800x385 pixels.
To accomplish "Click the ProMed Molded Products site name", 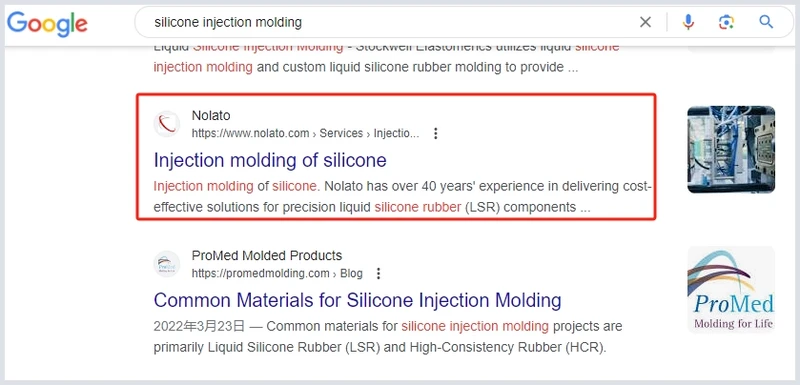I will (x=266, y=255).
